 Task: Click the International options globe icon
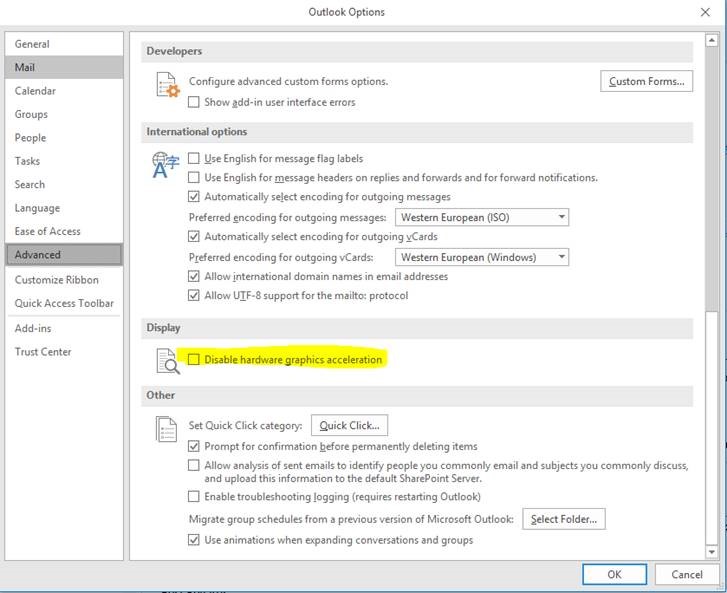click(x=165, y=165)
